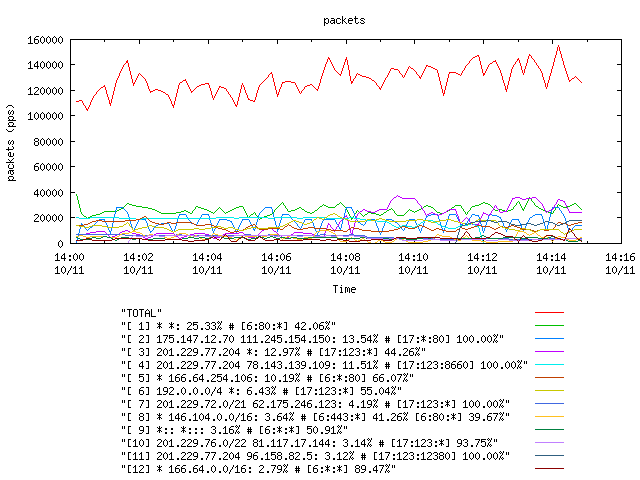Click the 14:10 10/11 time label

(413, 264)
